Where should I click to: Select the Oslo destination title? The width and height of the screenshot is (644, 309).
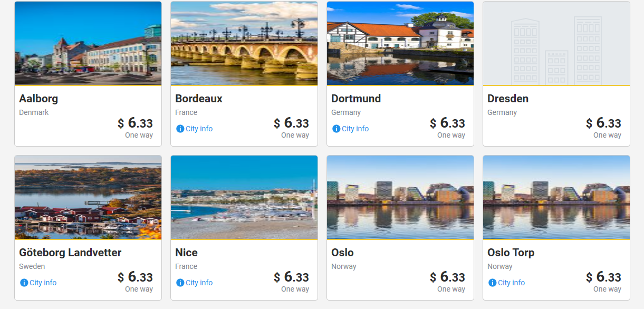click(x=342, y=253)
